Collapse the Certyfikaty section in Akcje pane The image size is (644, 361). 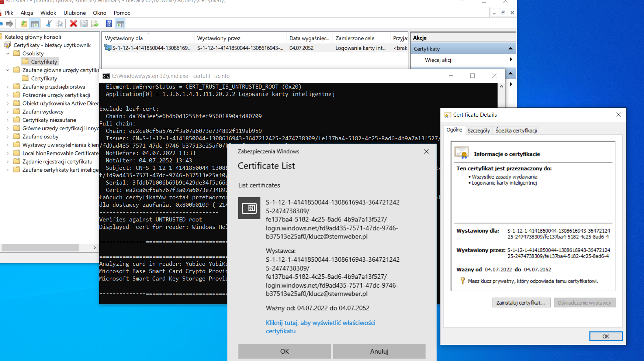click(510, 48)
